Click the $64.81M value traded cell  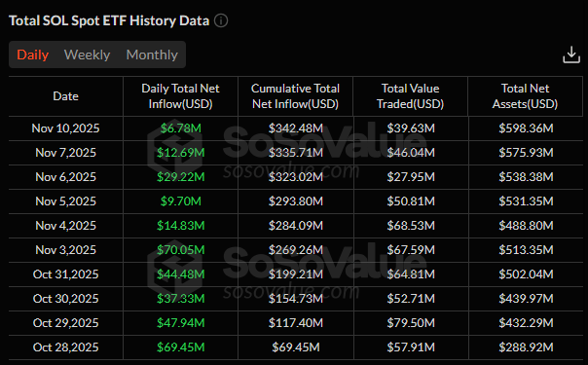point(411,274)
